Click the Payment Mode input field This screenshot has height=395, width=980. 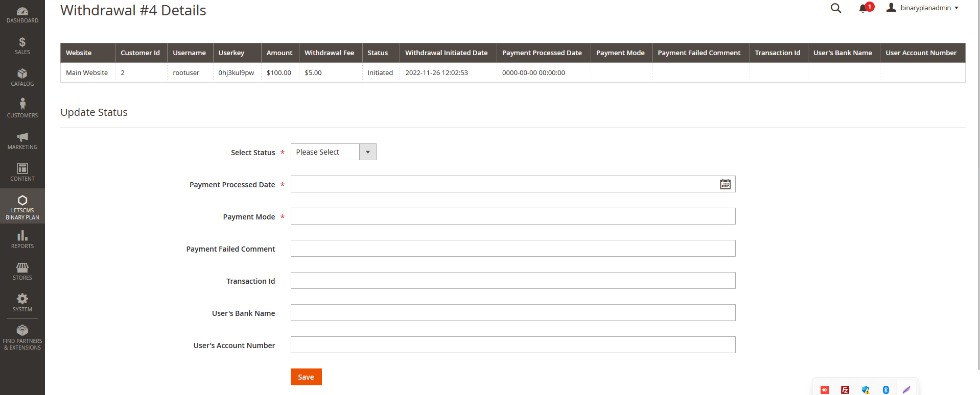point(512,216)
